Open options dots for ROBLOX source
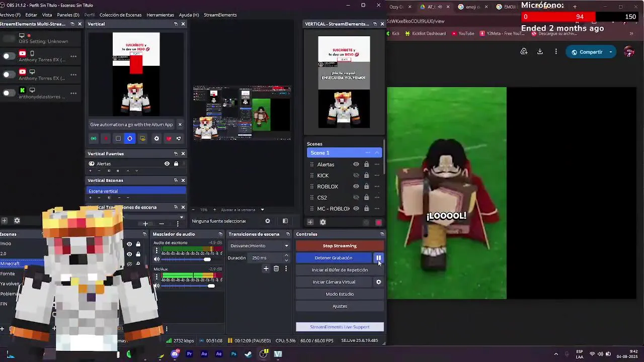 [x=377, y=187]
